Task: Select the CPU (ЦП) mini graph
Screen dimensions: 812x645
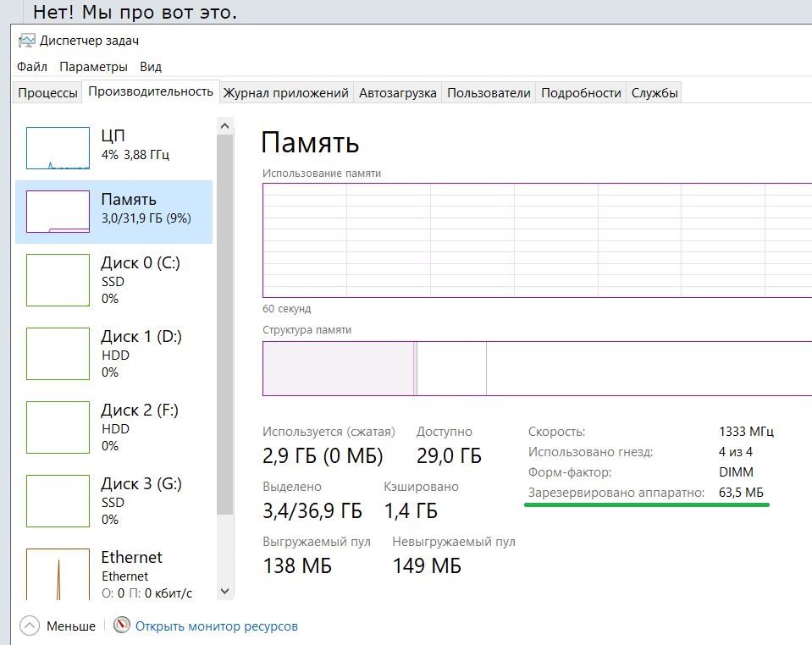Action: tap(58, 148)
